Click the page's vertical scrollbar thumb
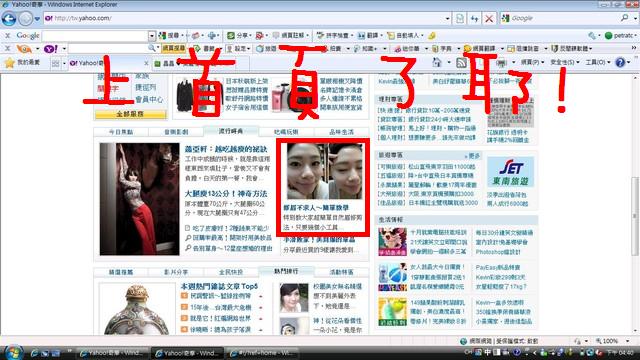 (x=635, y=216)
